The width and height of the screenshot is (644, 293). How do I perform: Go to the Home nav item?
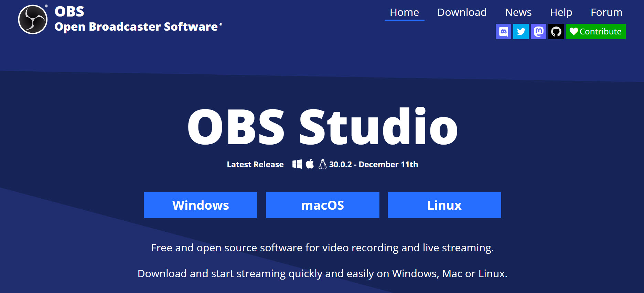(x=404, y=12)
